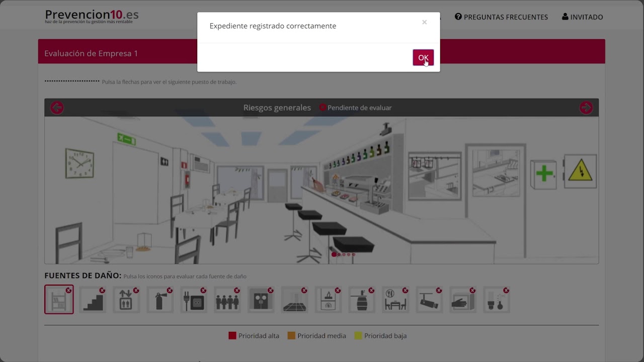
Task: Open the Preguntas Frecuentes help link
Action: click(501, 17)
